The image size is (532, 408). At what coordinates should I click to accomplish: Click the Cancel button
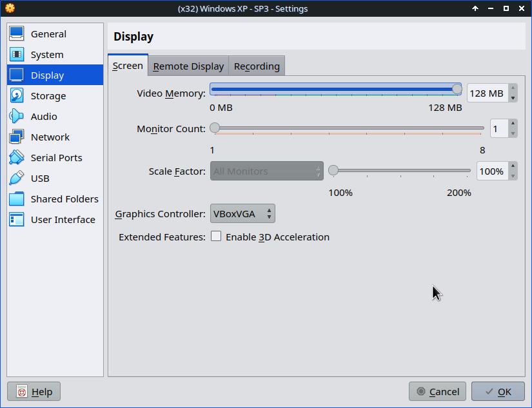(437, 391)
